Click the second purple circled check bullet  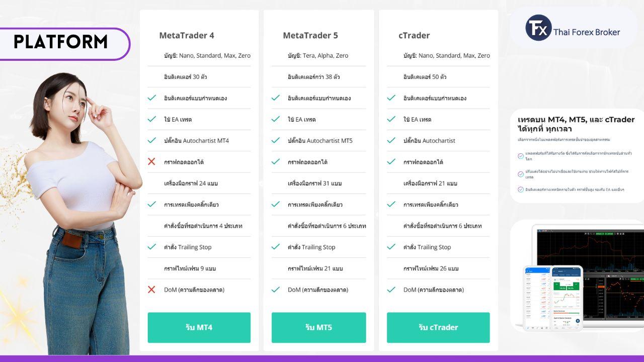[521, 174]
